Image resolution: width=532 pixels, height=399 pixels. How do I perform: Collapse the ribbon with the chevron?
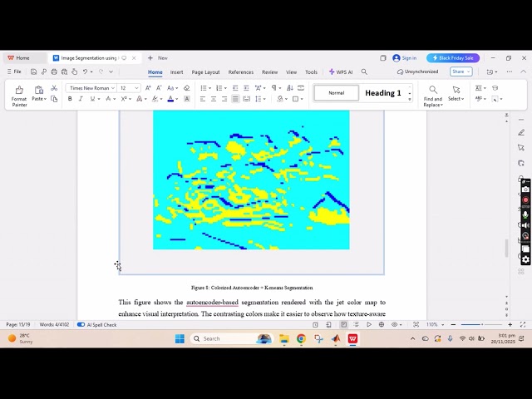point(523,71)
